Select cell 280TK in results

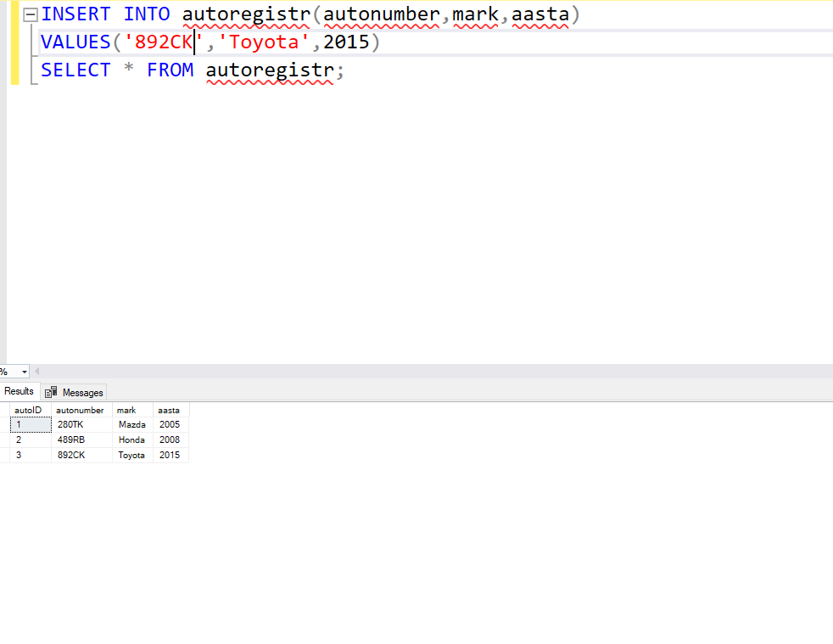[81, 424]
